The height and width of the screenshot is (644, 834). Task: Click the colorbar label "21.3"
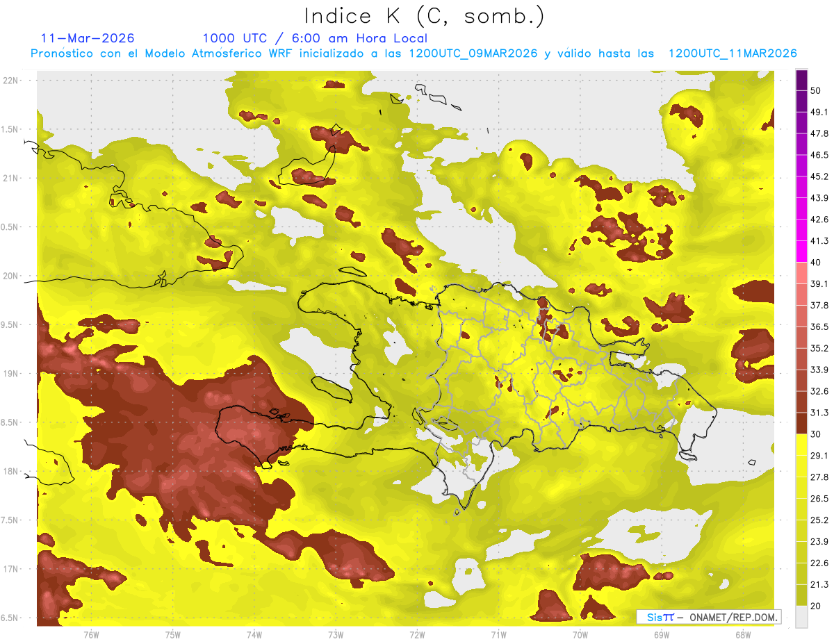pyautogui.click(x=819, y=584)
